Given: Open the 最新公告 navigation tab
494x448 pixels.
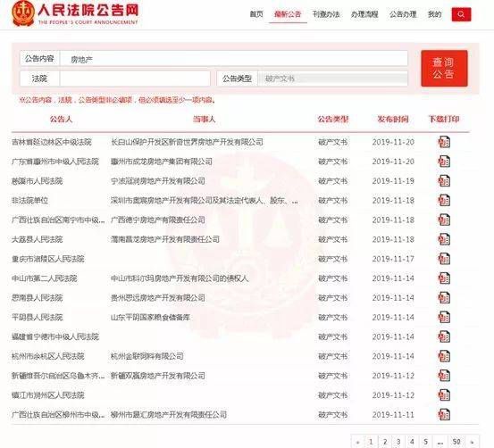Looking at the screenshot, I should coord(288,14).
